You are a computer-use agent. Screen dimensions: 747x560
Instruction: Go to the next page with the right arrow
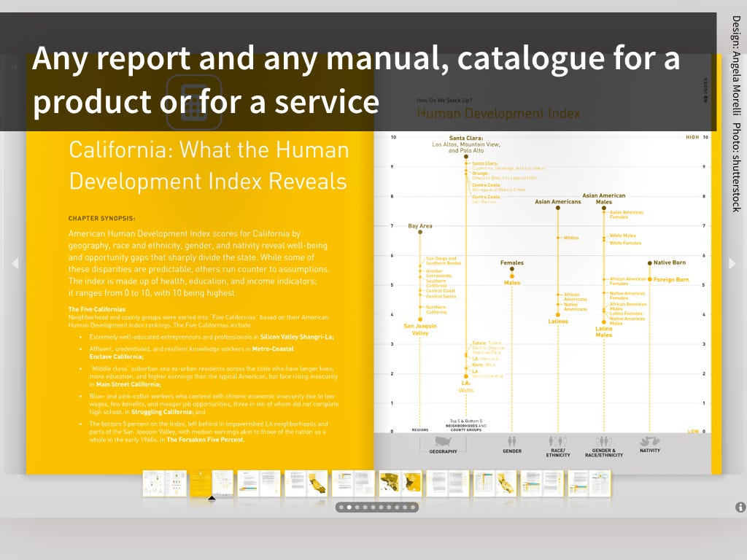(732, 263)
